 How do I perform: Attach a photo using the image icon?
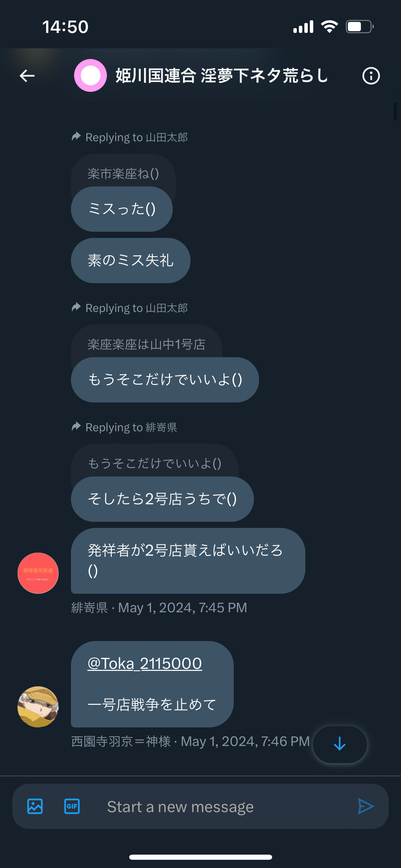click(x=35, y=806)
